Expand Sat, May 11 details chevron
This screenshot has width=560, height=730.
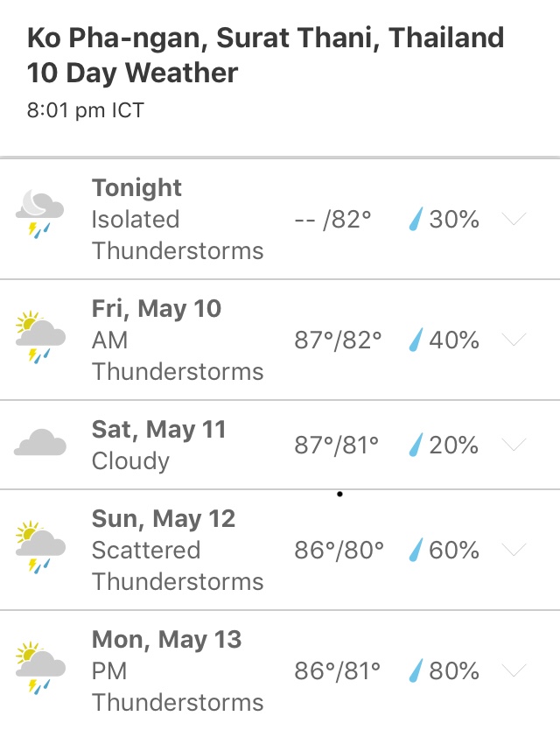(x=515, y=445)
